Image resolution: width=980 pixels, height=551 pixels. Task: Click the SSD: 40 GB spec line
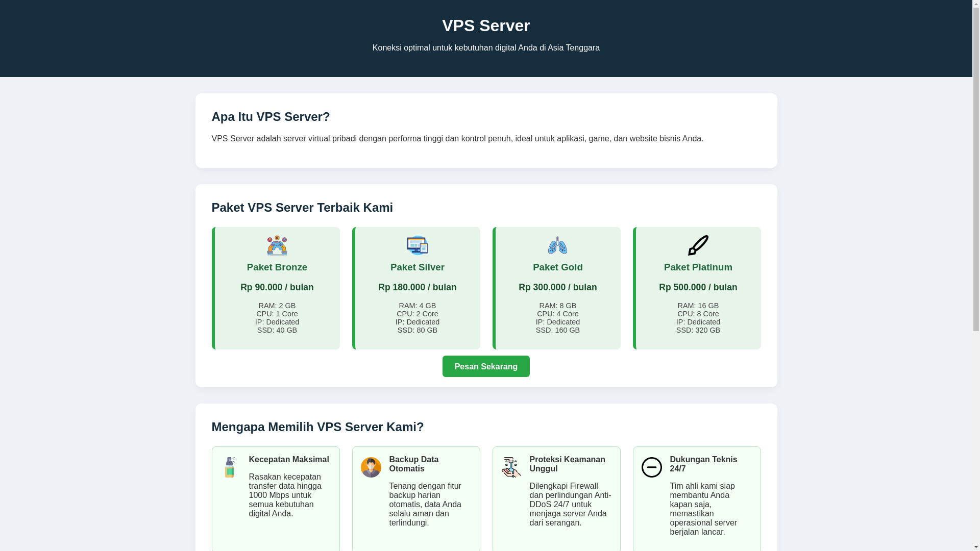tap(277, 330)
